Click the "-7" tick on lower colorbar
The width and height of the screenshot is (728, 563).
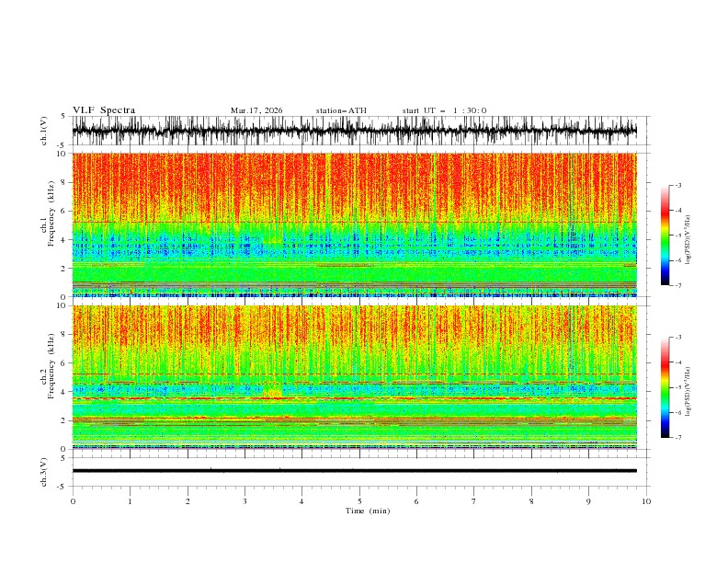(677, 438)
